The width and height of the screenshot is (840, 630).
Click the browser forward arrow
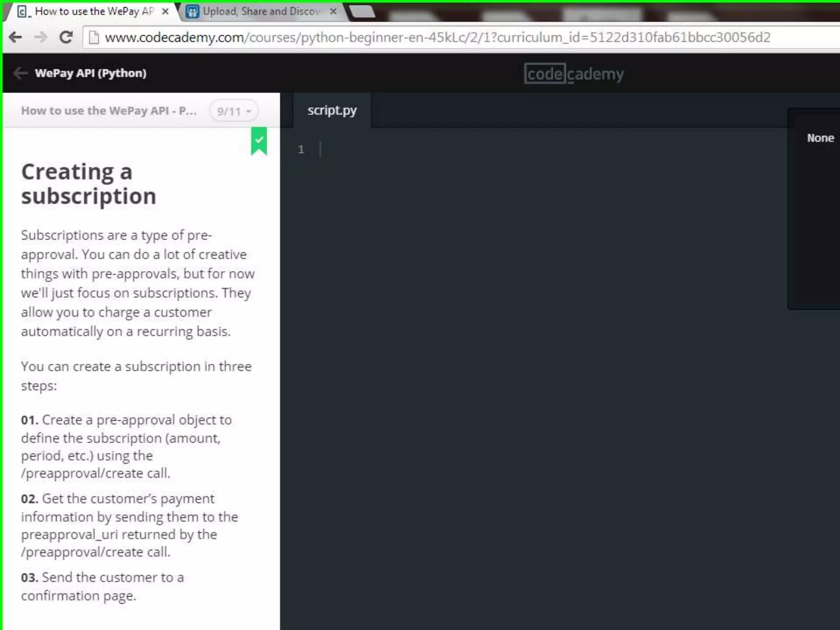pyautogui.click(x=40, y=37)
